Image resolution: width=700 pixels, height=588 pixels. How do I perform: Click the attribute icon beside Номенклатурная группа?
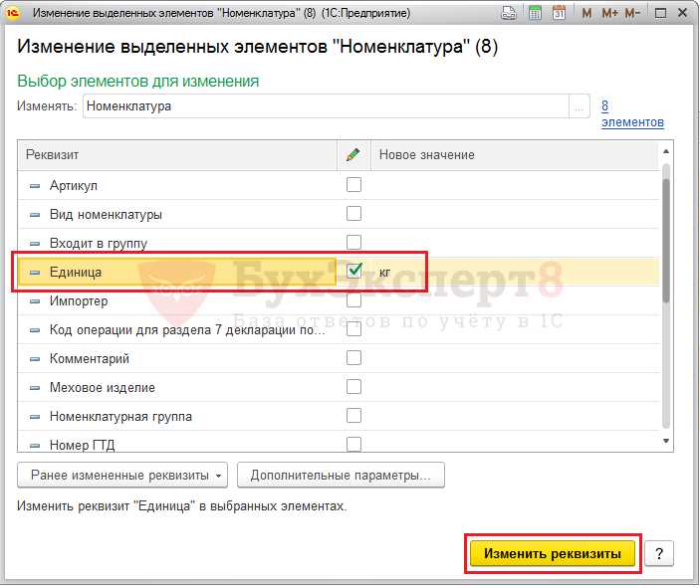35,417
